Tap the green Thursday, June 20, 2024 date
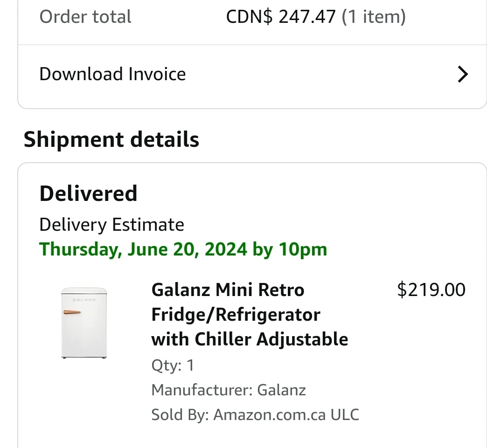 tap(143, 249)
